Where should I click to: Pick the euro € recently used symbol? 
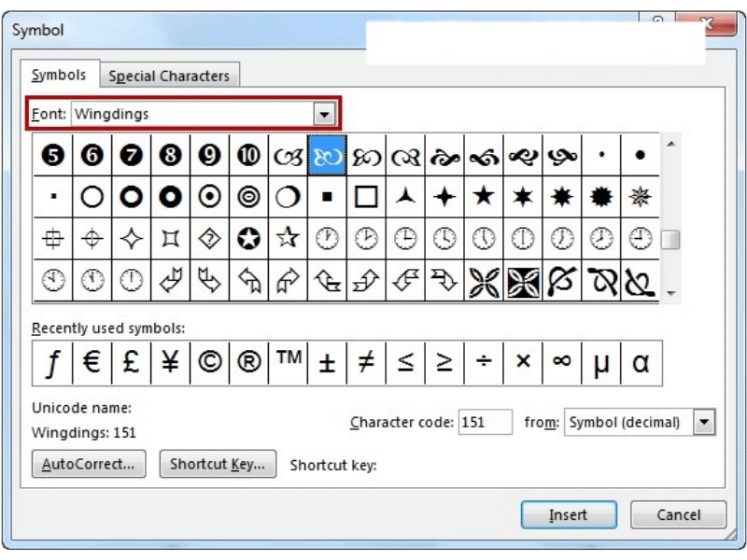(x=92, y=363)
